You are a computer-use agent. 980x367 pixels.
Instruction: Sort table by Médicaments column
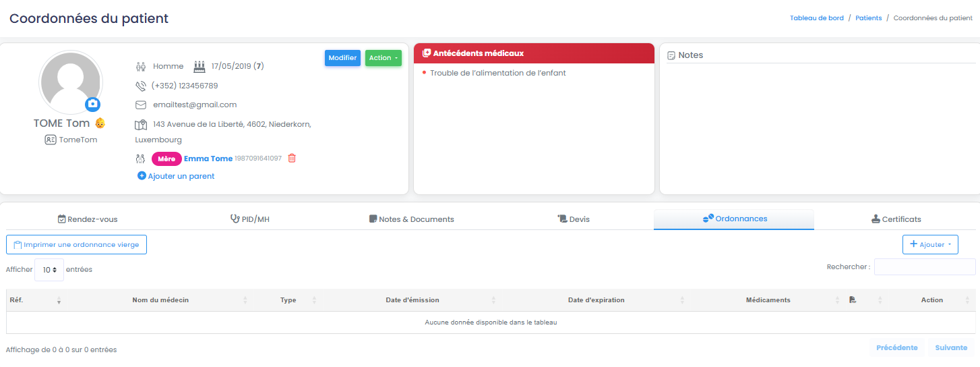click(768, 300)
